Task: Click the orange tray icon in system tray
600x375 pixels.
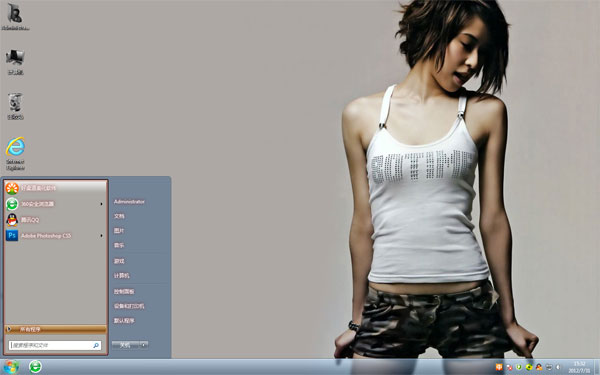Action: click(499, 367)
